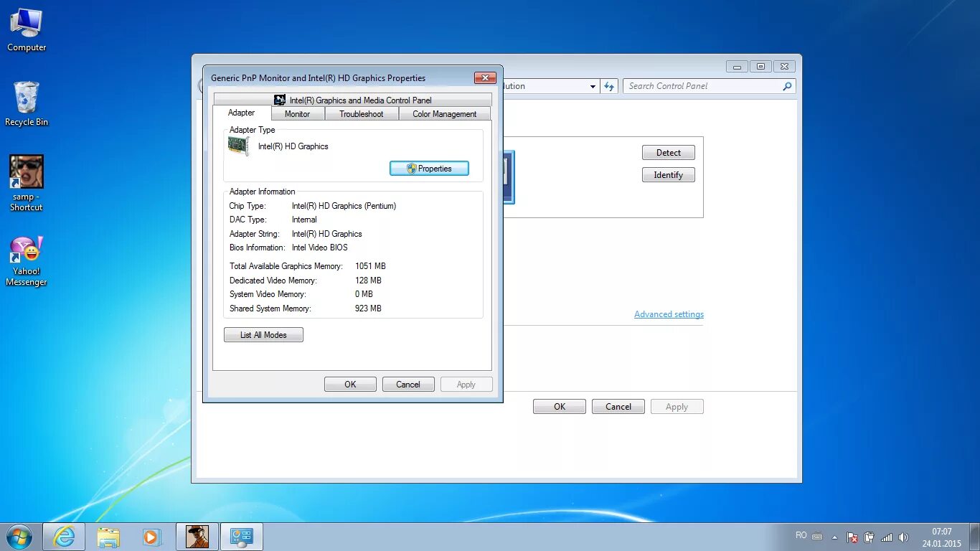The image size is (980, 551).
Task: Click the '0 MB' system video memory value
Action: pyautogui.click(x=364, y=294)
